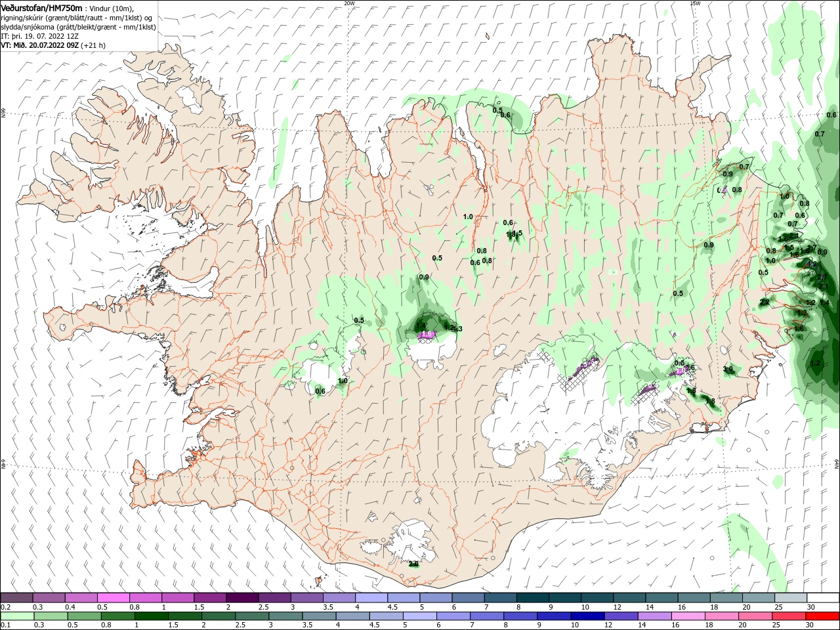This screenshot has height=630, width=840.
Task: Select the white swatch labeled 30 in upper legend
Action: (822, 598)
